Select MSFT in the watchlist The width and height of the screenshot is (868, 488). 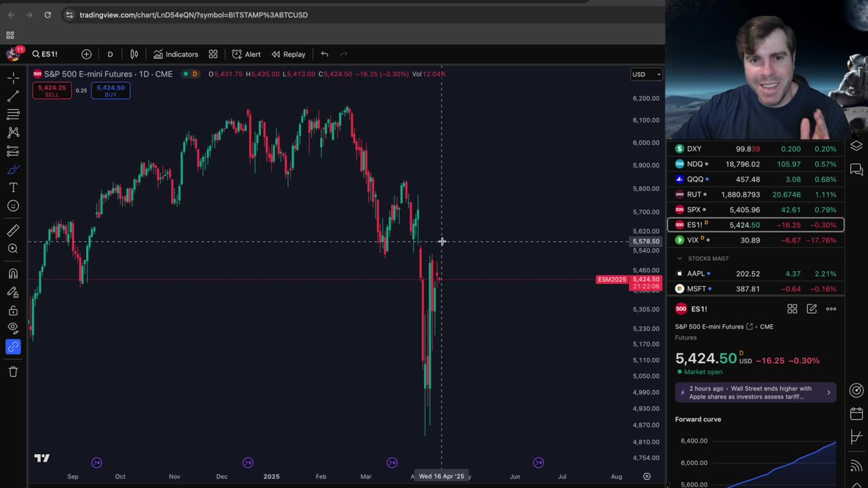[755, 289]
